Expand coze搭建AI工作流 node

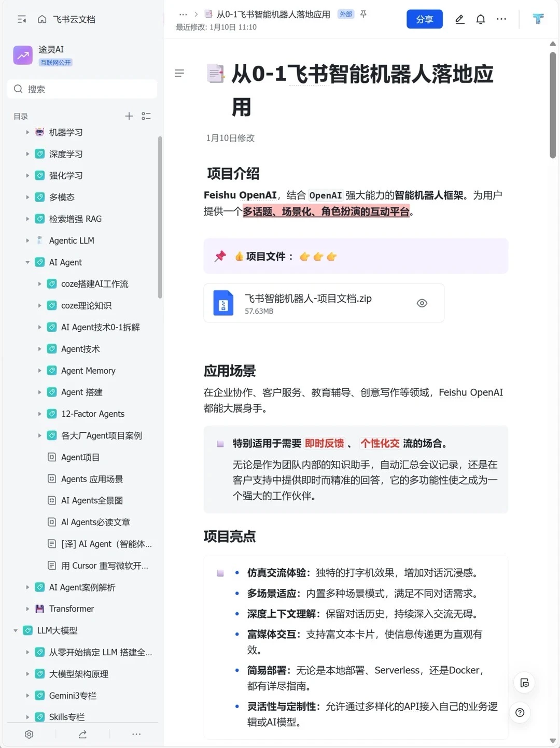coord(39,284)
